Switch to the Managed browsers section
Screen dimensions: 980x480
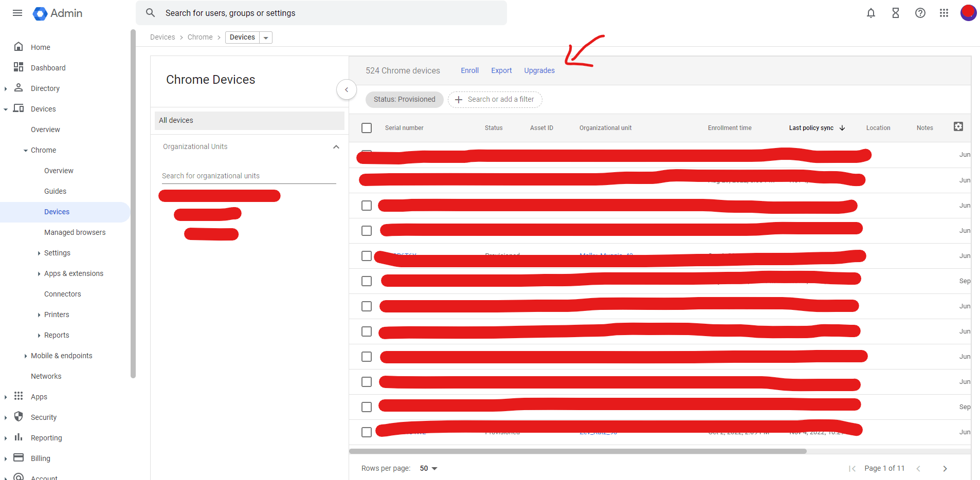pyautogui.click(x=75, y=232)
